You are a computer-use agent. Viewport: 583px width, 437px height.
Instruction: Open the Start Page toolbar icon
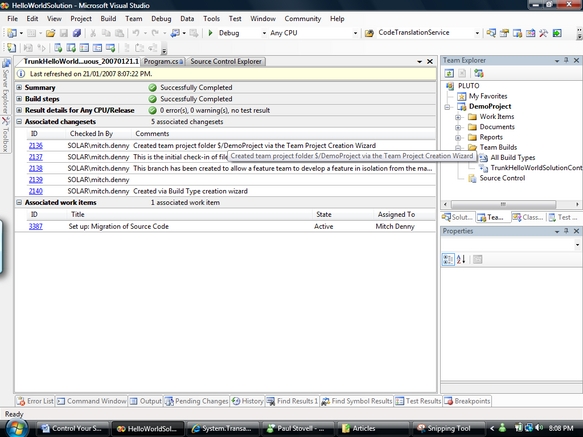pyautogui.click(x=557, y=33)
